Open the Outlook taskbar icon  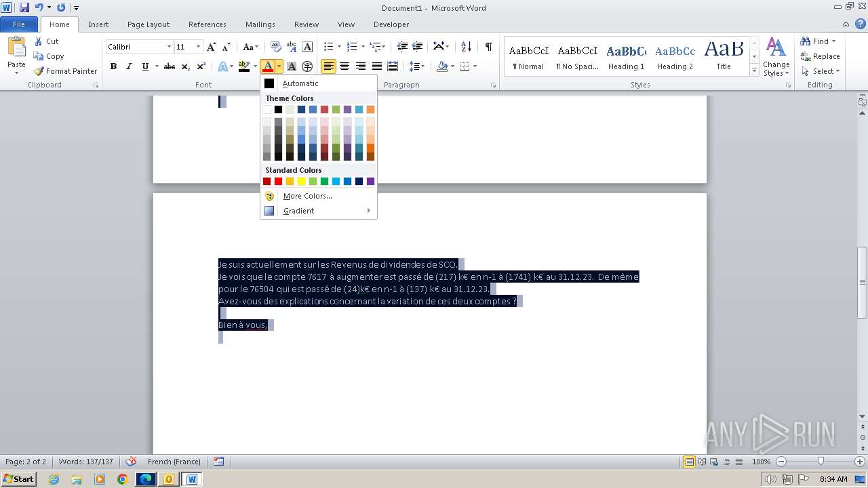[168, 479]
